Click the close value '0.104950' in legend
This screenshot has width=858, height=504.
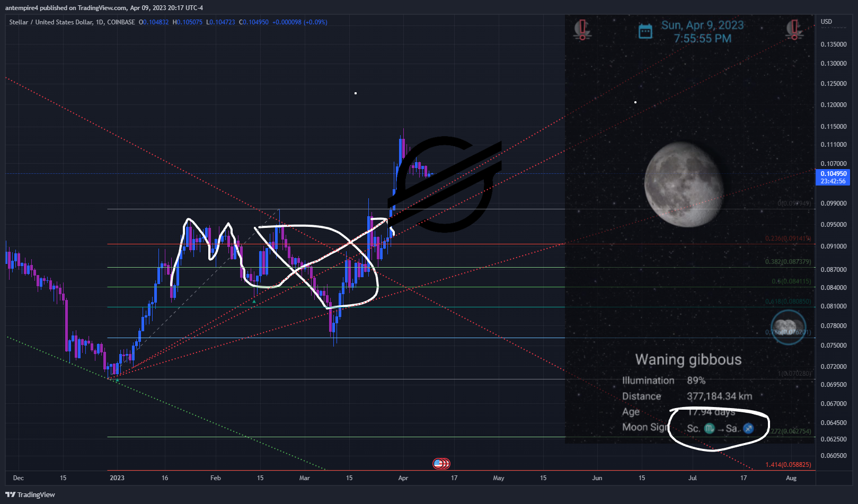pos(256,22)
